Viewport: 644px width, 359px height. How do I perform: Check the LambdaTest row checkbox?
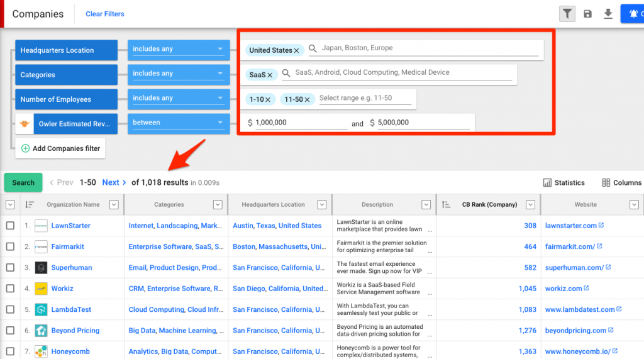[10, 309]
